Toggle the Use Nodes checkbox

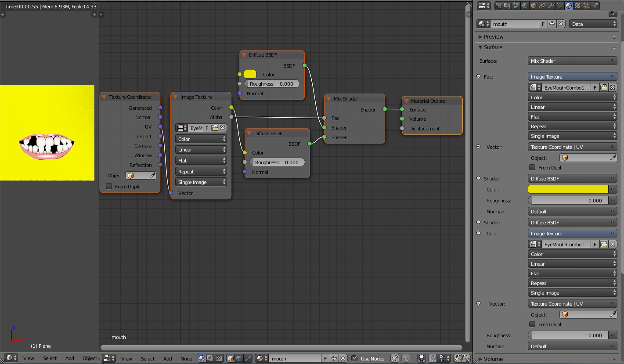(354, 358)
